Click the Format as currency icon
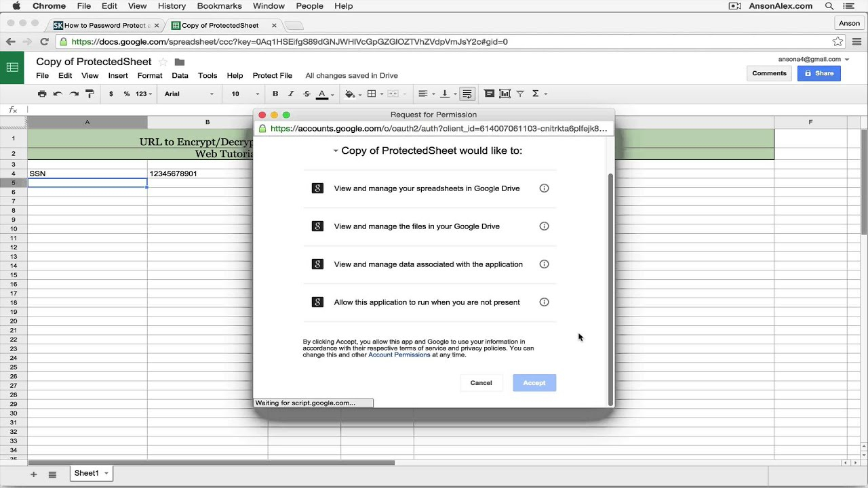The width and height of the screenshot is (868, 488). pos(111,94)
